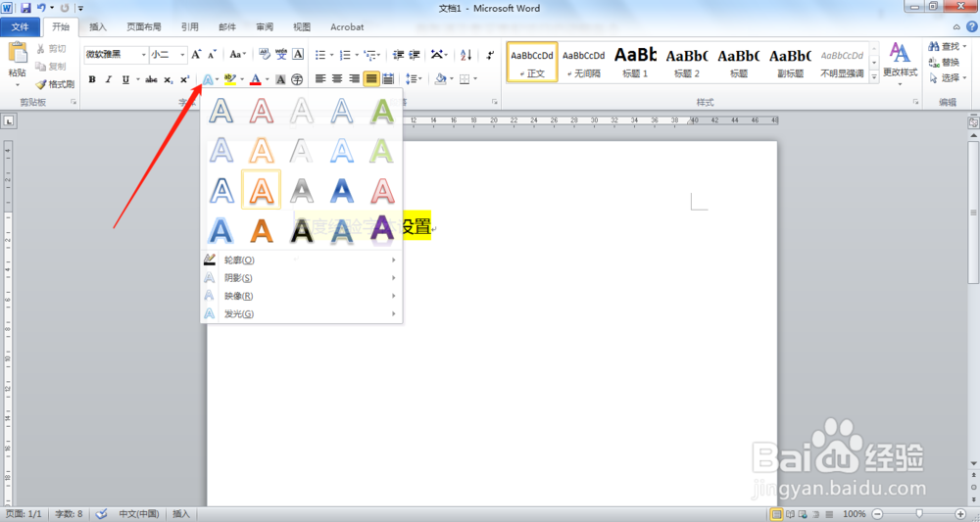Toggle Underline formatting
This screenshot has height=522, width=980.
(125, 79)
